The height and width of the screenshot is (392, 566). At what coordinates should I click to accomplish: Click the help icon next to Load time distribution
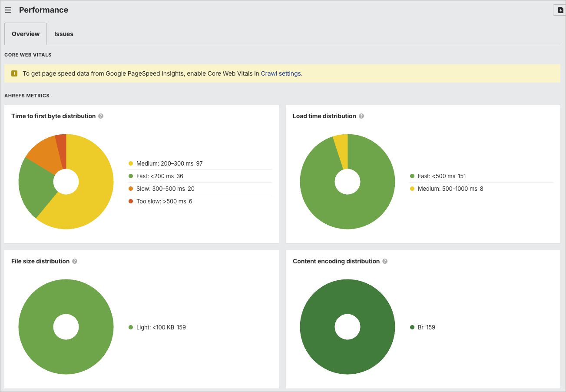point(361,116)
